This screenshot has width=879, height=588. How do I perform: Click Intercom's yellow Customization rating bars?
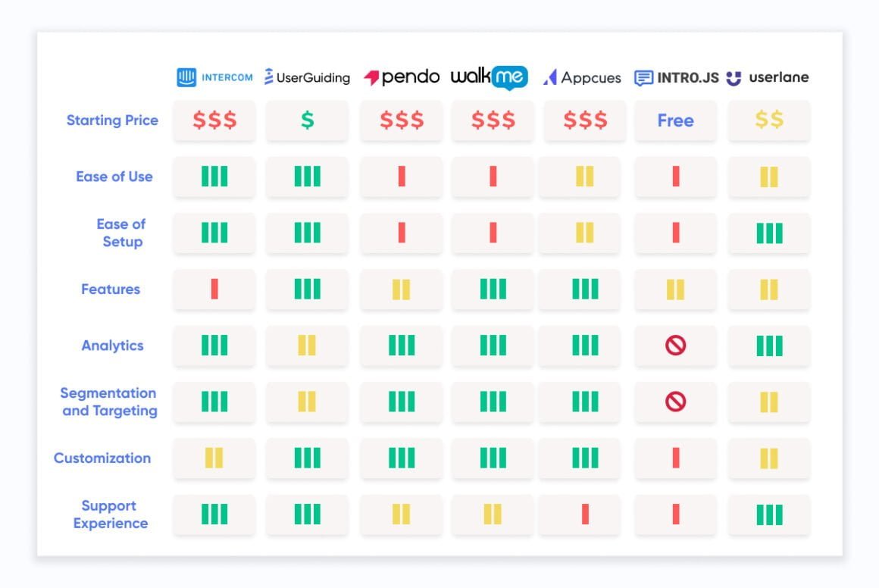[214, 458]
